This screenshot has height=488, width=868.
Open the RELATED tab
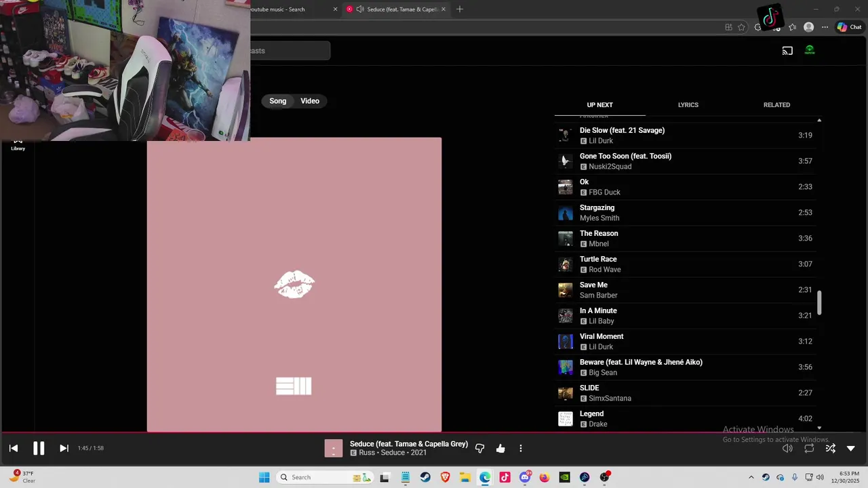(776, 105)
